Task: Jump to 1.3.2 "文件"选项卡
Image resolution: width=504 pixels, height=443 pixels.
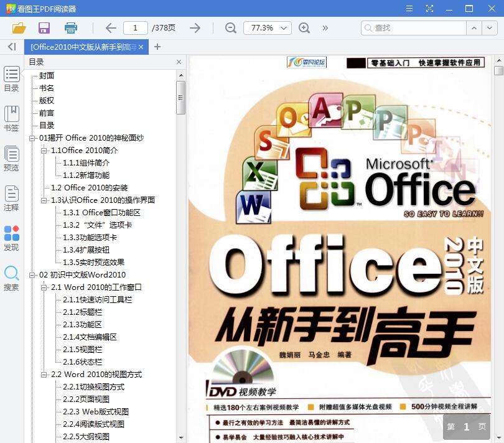Action: click(x=98, y=225)
